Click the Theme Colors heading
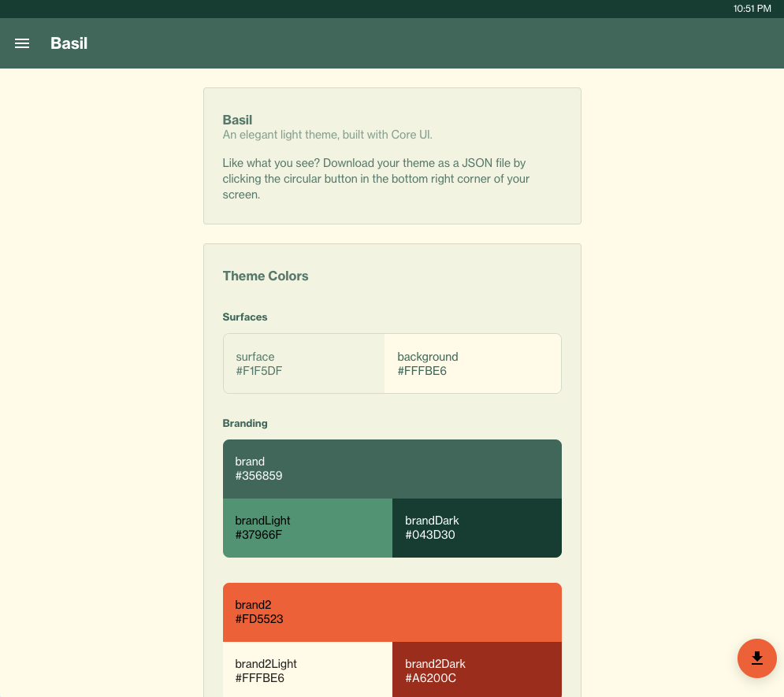 click(266, 276)
